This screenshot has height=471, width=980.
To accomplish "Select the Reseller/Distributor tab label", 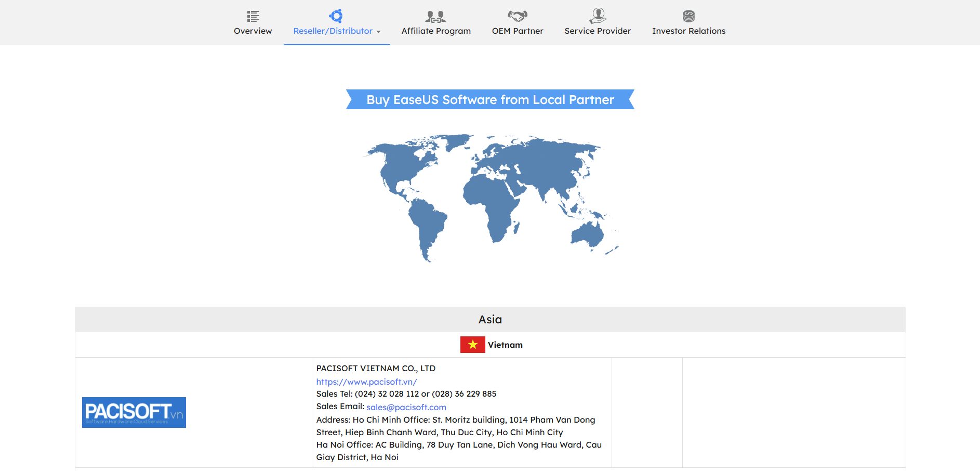I will 333,31.
